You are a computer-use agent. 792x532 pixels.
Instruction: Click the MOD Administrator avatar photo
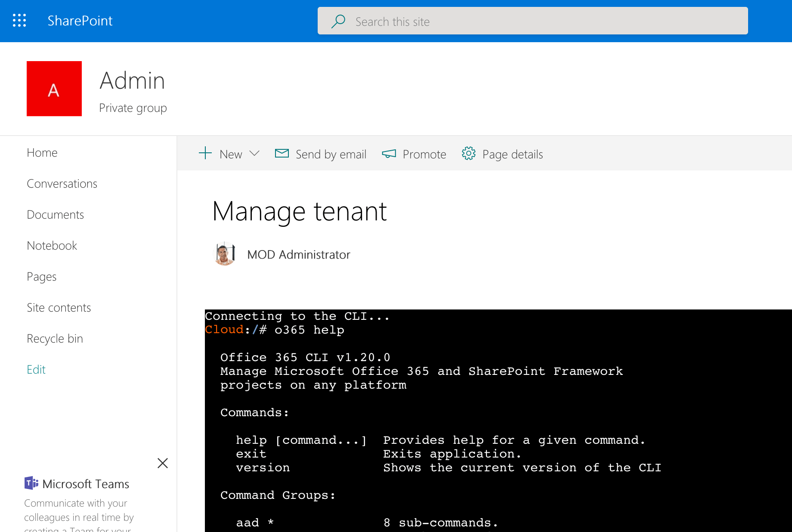tap(225, 254)
